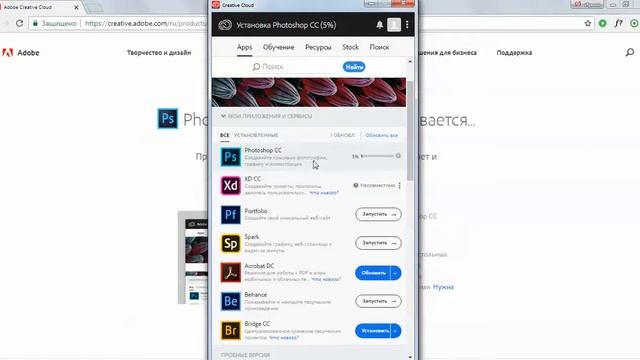Bookmark the page with the star icon

coord(588,23)
